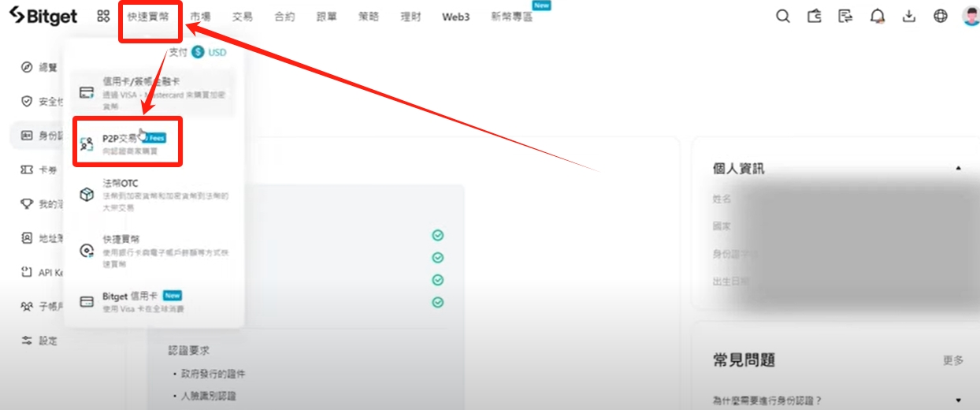Open the 市場 menu

tap(200, 17)
